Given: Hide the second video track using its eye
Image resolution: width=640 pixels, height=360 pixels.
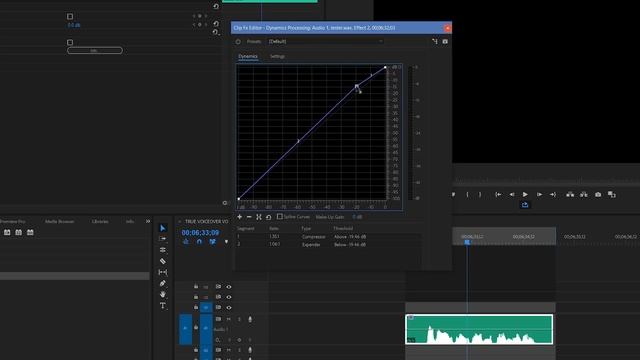Looking at the screenshot, I should [x=229, y=297].
